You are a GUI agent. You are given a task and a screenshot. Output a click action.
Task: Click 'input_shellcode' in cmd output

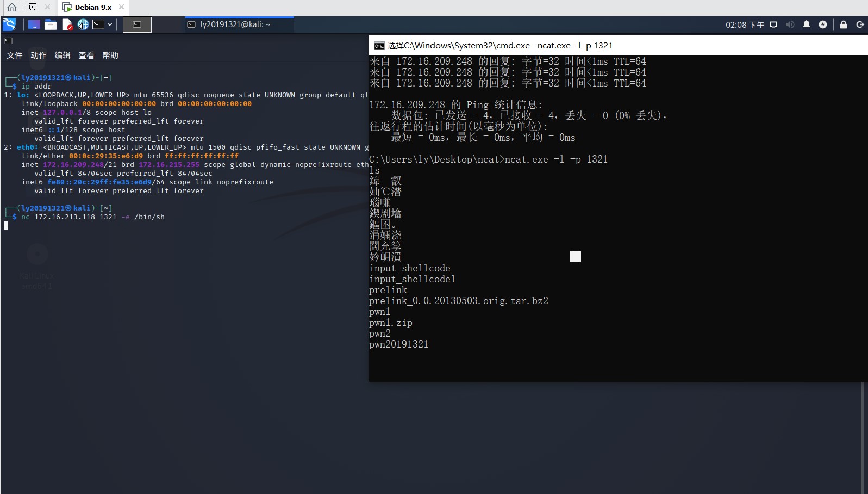pos(410,268)
